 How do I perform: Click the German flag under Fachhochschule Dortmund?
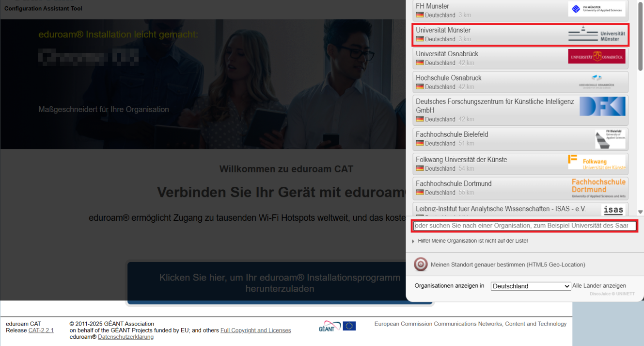420,193
